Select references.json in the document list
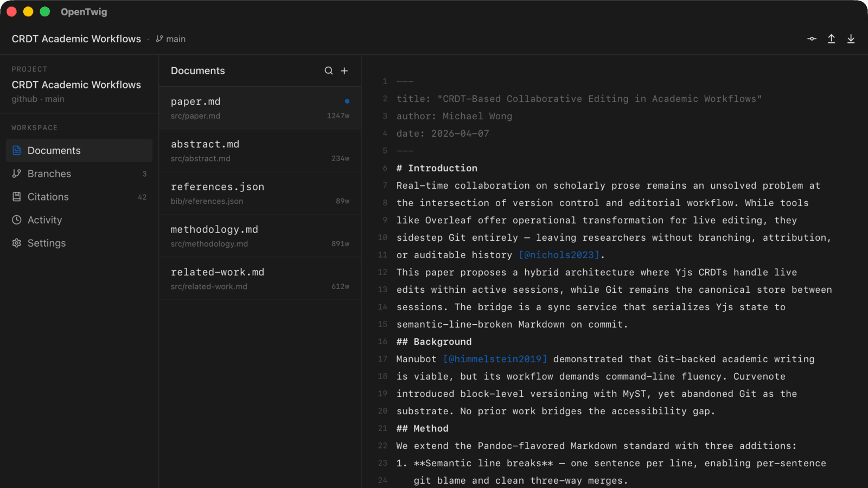 [x=260, y=194]
